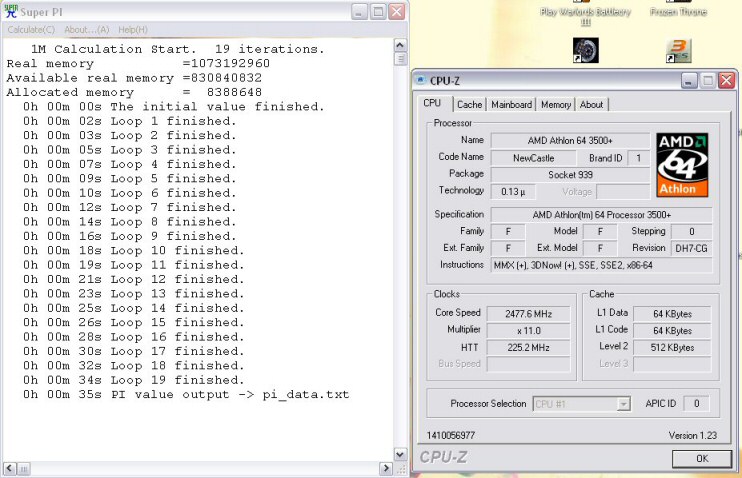The width and height of the screenshot is (742, 478).
Task: Click the 'Loop 10 finished.' line
Action: point(133,250)
